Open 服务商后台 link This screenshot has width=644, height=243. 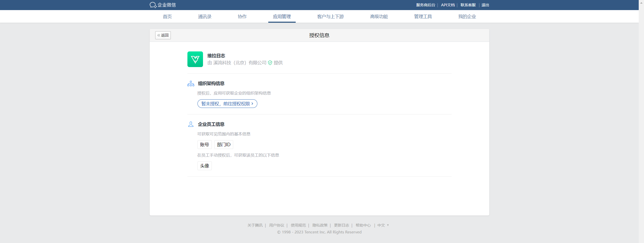(425, 5)
